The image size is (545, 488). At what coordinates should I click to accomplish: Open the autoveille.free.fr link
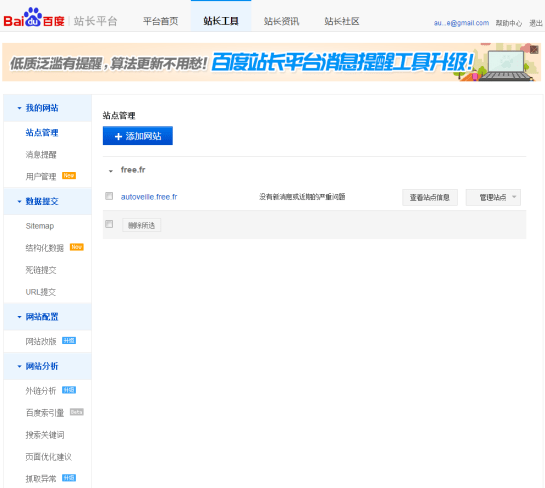149,197
